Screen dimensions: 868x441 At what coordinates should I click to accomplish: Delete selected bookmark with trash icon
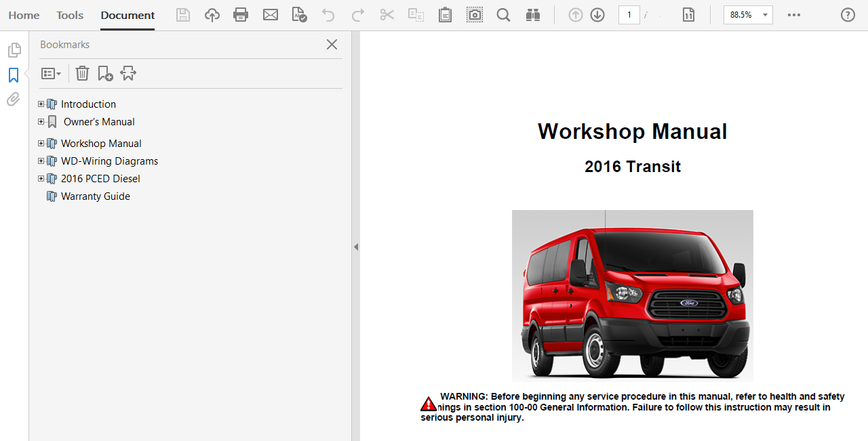tap(82, 73)
